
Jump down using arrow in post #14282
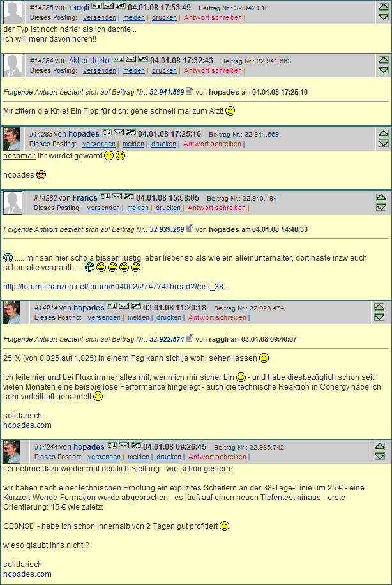[381, 207]
